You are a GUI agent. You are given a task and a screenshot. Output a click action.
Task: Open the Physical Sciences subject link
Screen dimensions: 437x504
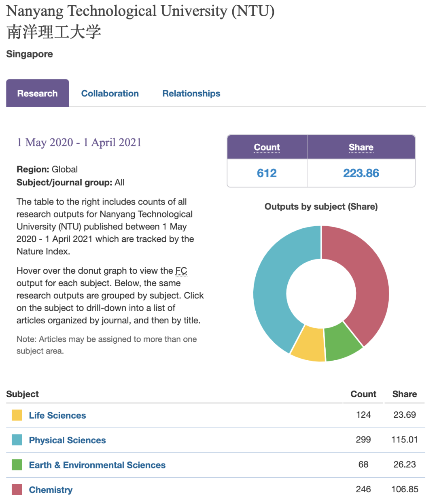[x=67, y=440]
